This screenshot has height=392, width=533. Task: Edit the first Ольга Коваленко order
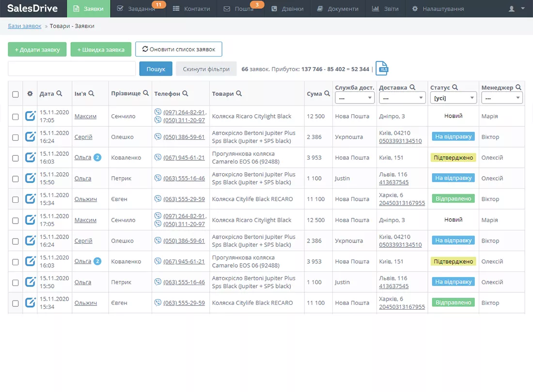point(30,157)
